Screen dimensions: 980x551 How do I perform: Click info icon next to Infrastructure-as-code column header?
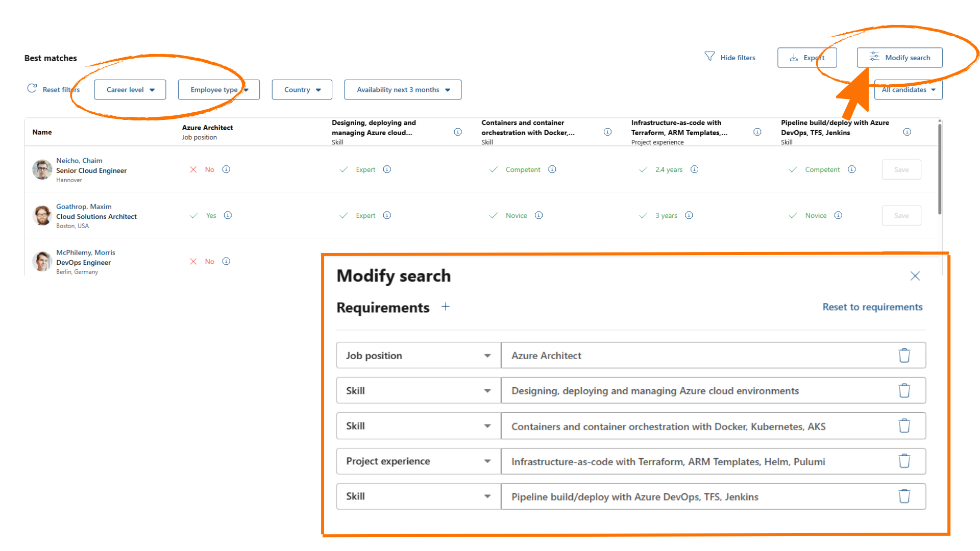[757, 132]
